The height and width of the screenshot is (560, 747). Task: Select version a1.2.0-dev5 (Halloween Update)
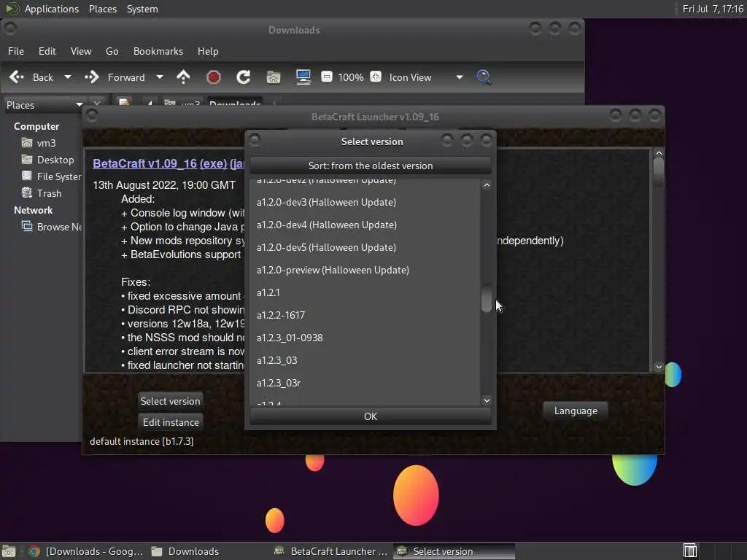click(x=365, y=248)
